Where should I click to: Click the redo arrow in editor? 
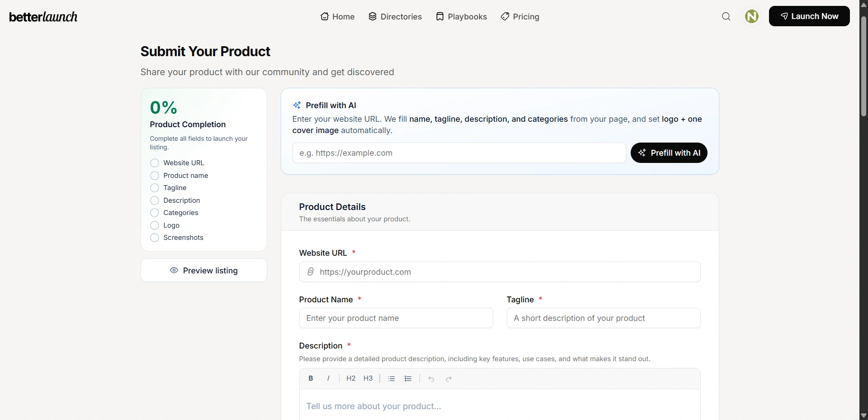pyautogui.click(x=448, y=379)
